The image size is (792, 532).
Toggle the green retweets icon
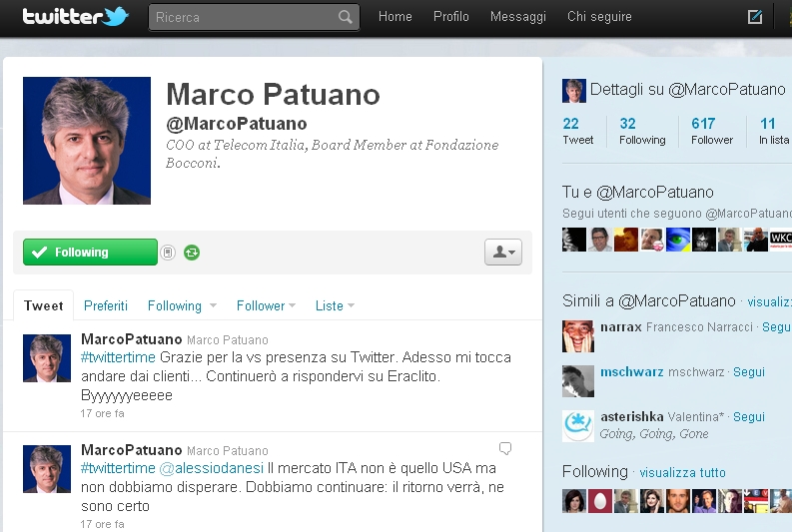[x=192, y=253]
